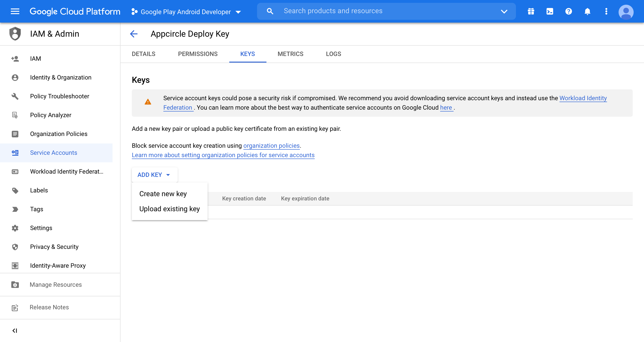Open the three-dot settings and utilities menu
The image size is (644, 342).
[606, 11]
